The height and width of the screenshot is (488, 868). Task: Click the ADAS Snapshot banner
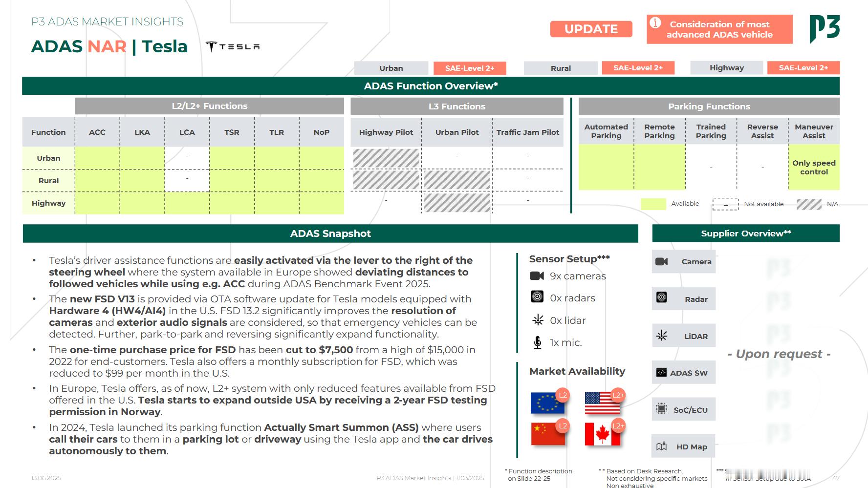tap(330, 233)
